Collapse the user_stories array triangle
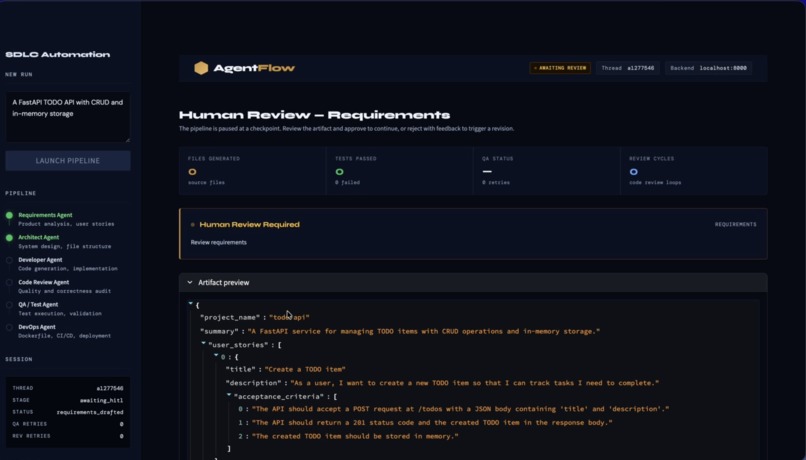 (204, 343)
